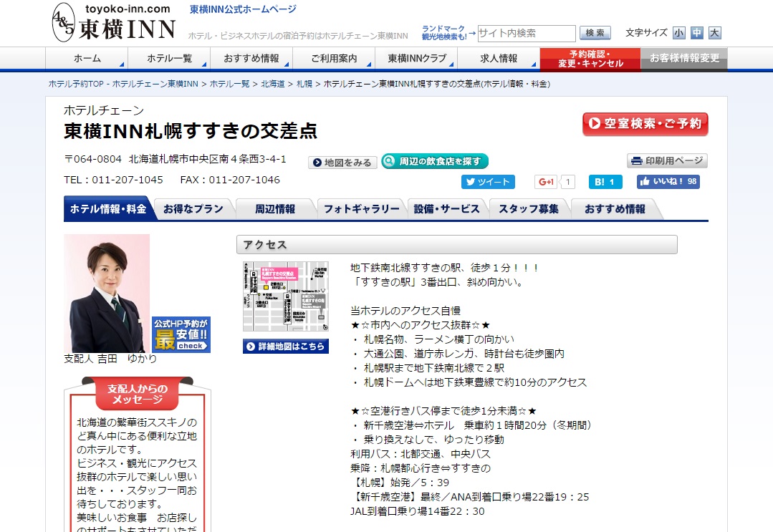Screen dimensions: 773x532
Task: Click the 地下鉄南北線すすきの駅 access text
Action: pyautogui.click(x=443, y=268)
